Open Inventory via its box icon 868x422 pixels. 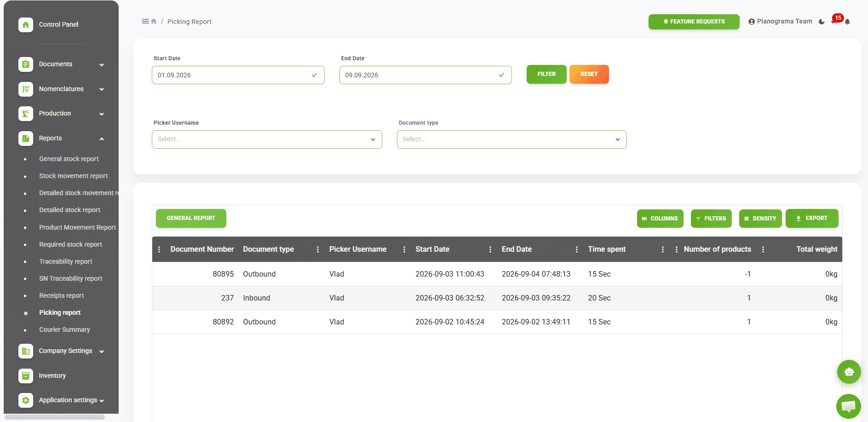pyautogui.click(x=26, y=376)
